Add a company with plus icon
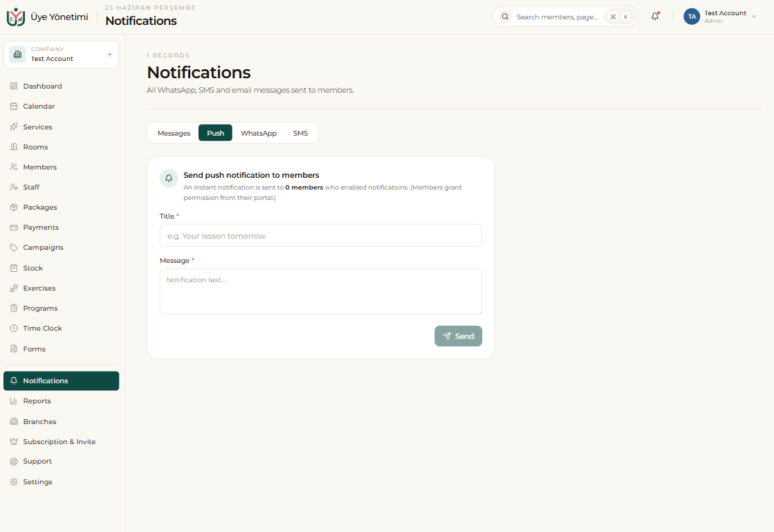Viewport: 774px width, 532px height. point(109,54)
